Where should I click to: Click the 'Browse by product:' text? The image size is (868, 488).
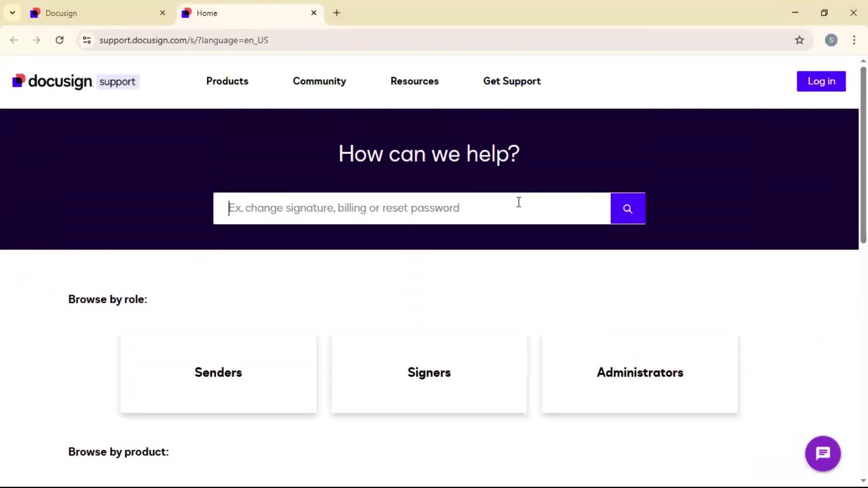pos(118,452)
